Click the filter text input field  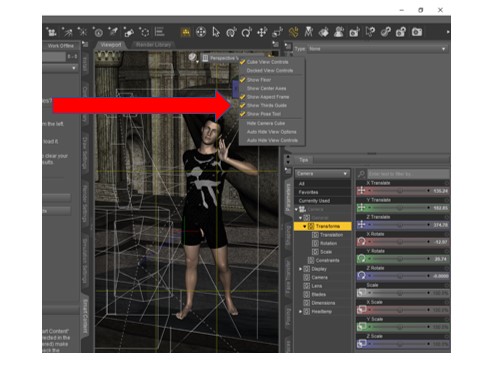tap(408, 174)
